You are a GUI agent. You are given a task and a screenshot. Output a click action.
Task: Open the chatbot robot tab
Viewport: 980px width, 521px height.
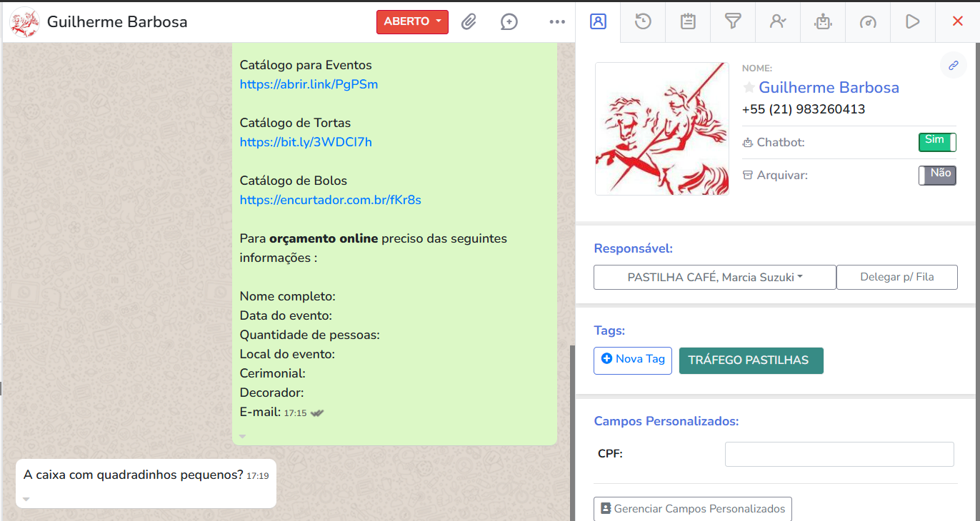pyautogui.click(x=823, y=21)
